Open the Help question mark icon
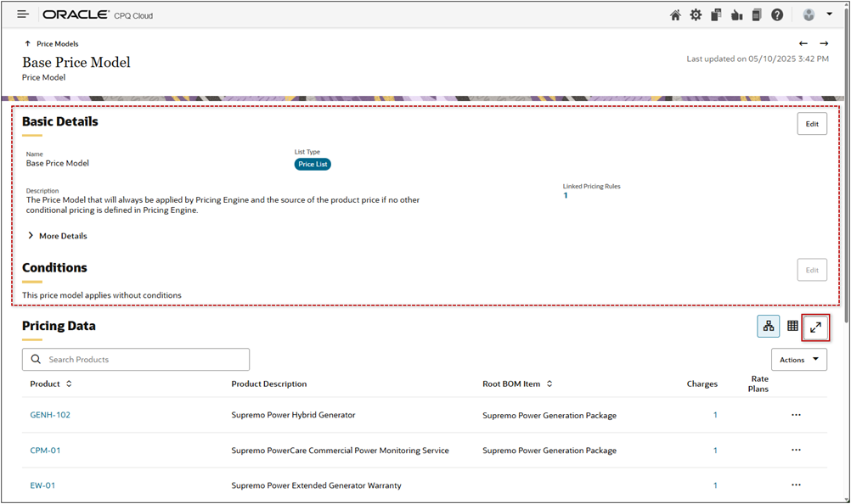 (776, 15)
